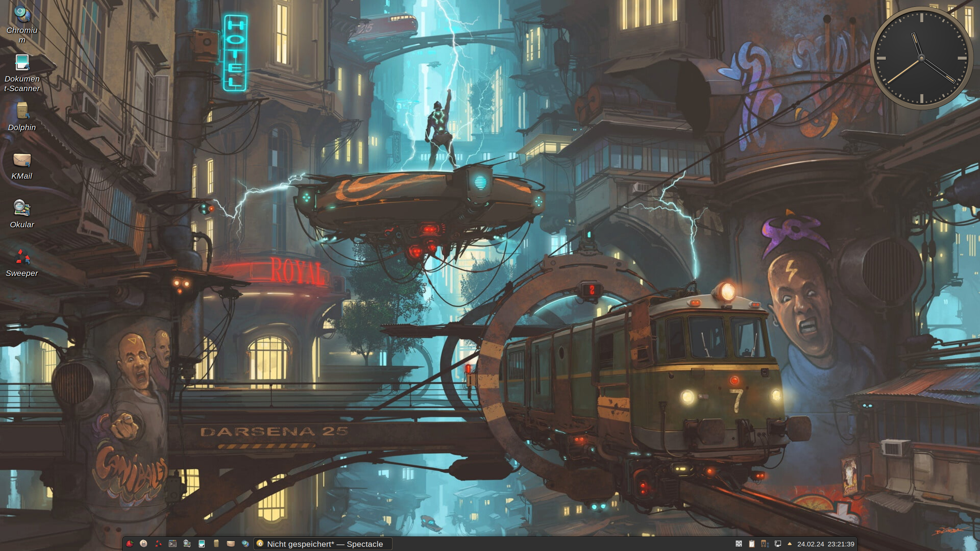Click the cardboard box Dolphin taskbar icon
The width and height of the screenshot is (980, 551).
point(216,544)
